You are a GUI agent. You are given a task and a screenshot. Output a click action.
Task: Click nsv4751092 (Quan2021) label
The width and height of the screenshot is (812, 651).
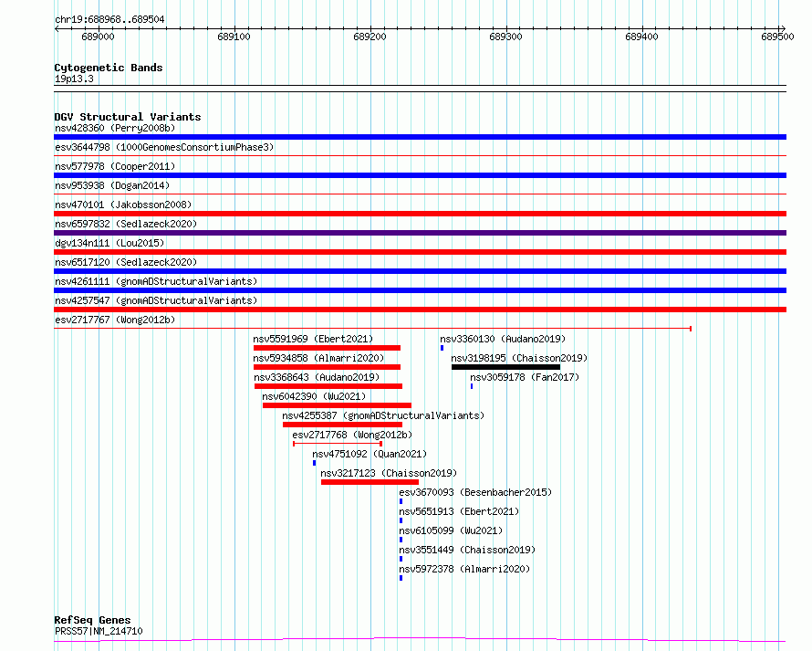pos(370,454)
